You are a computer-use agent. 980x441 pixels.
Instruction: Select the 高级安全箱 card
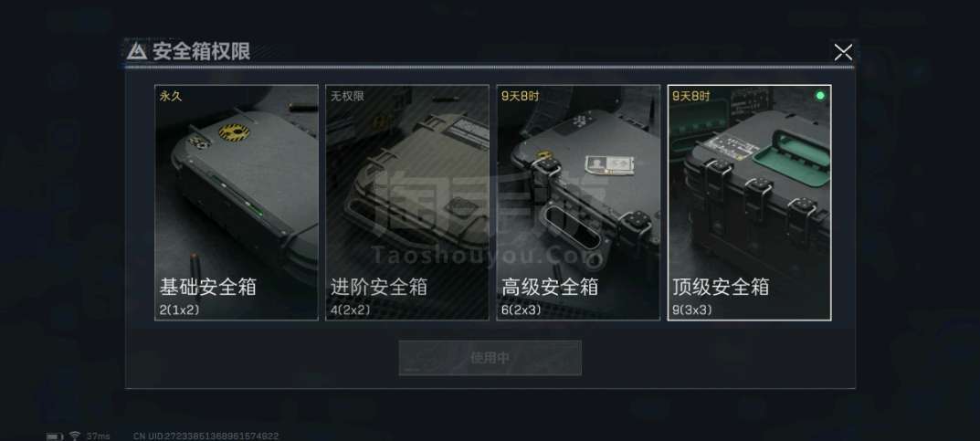click(x=578, y=203)
